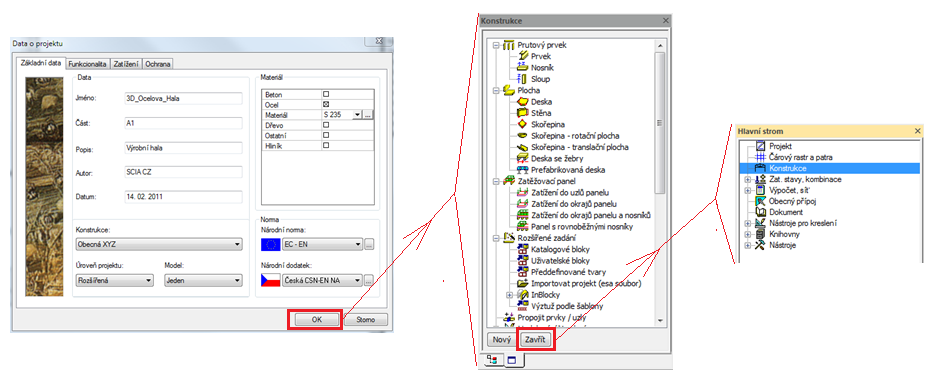Image resolution: width=933 pixels, height=376 pixels.
Task: Open the Úroveň projektu dropdown
Action: pyautogui.click(x=114, y=280)
